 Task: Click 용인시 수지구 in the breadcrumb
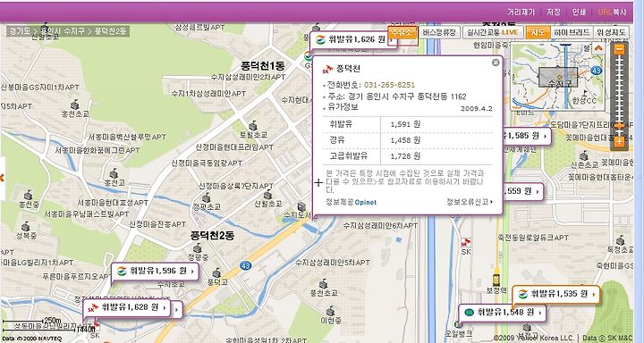tap(63, 31)
